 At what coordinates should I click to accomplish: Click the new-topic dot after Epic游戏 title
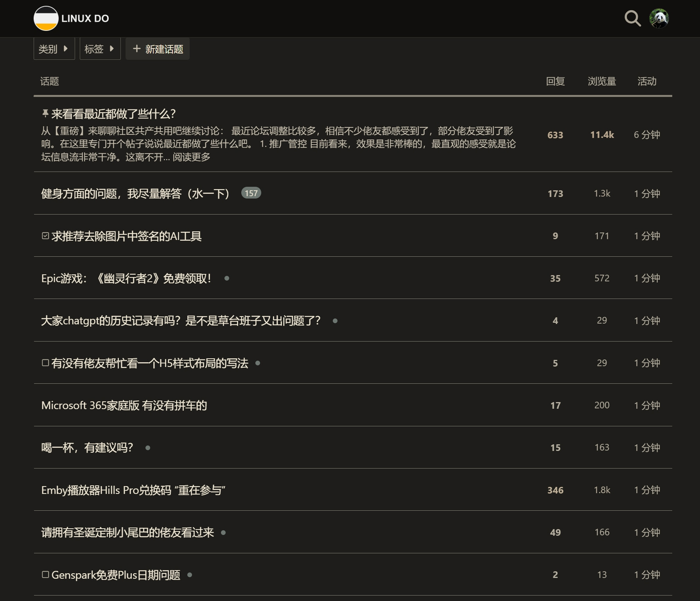tap(227, 278)
